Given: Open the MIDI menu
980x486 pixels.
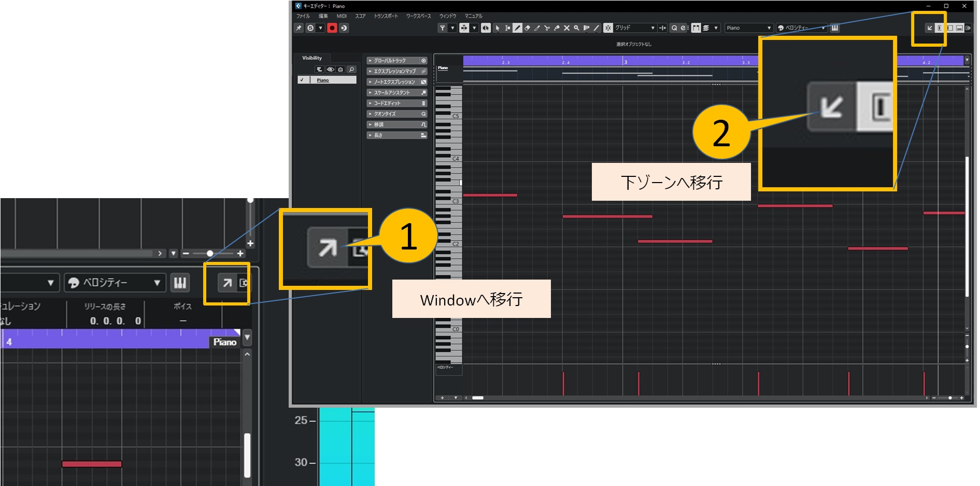Looking at the screenshot, I should coord(342,16).
